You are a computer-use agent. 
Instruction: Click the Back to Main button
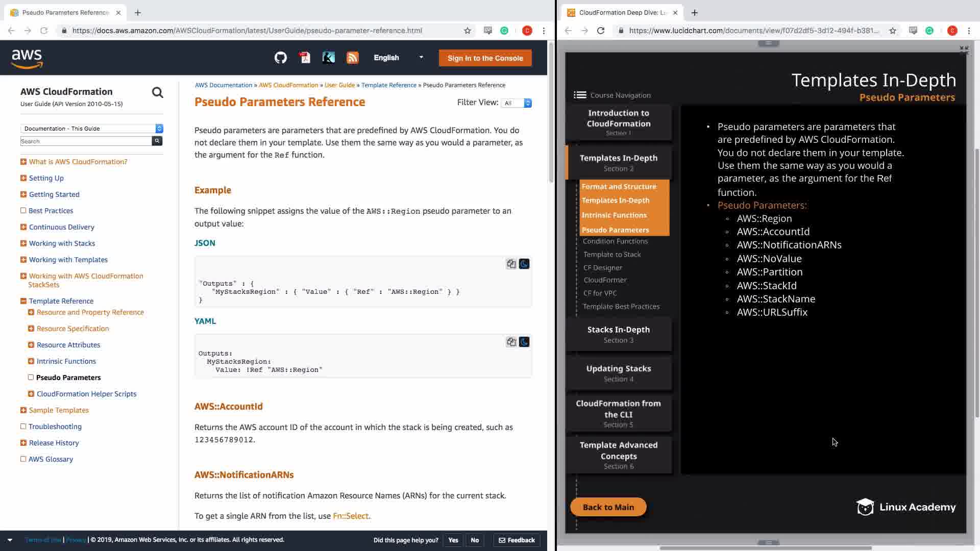click(x=608, y=507)
